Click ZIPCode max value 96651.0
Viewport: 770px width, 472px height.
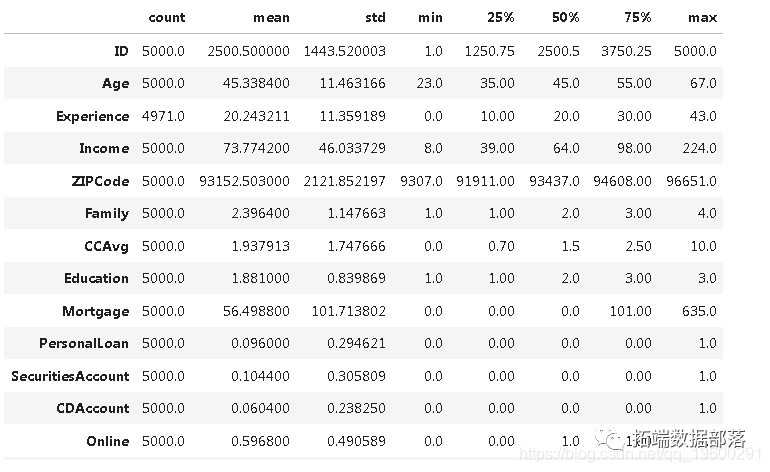(x=691, y=181)
